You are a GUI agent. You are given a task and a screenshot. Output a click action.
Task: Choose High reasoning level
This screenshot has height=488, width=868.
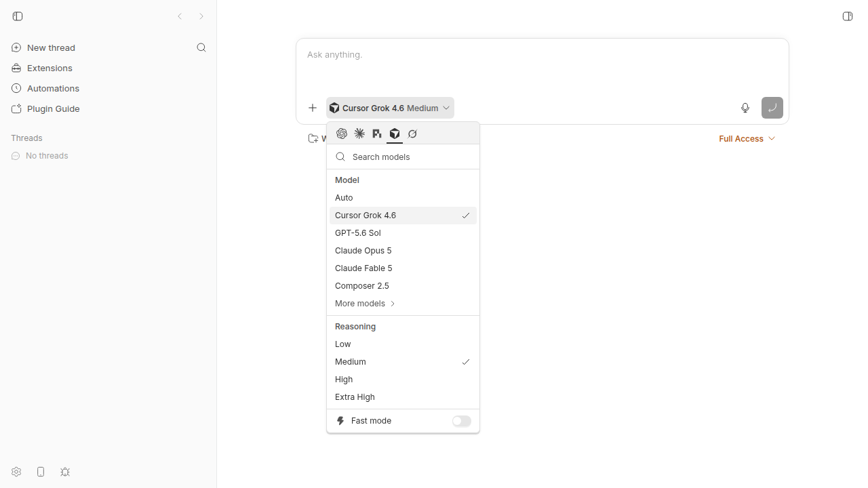[x=403, y=380]
